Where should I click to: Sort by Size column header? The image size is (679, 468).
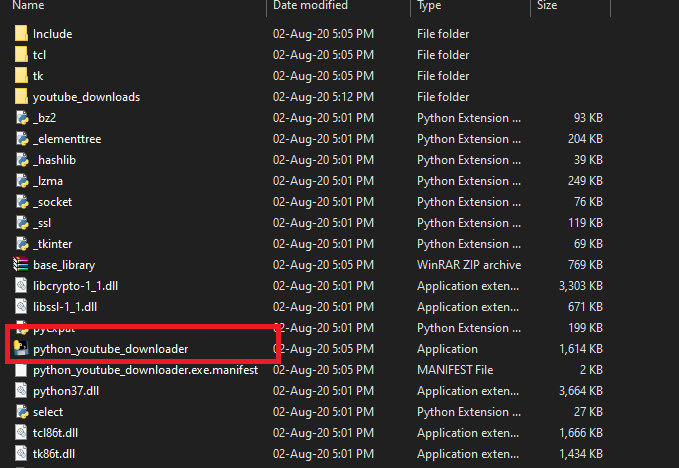(548, 6)
